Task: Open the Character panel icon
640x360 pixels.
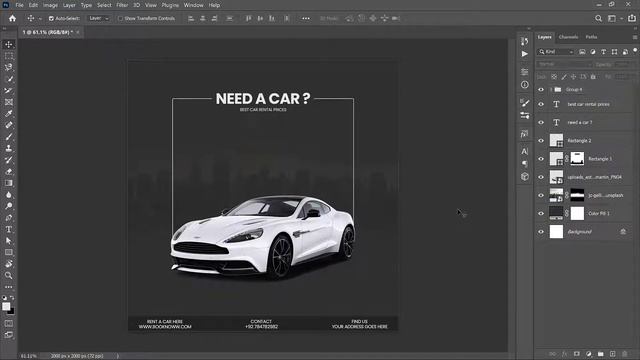Action: click(524, 151)
